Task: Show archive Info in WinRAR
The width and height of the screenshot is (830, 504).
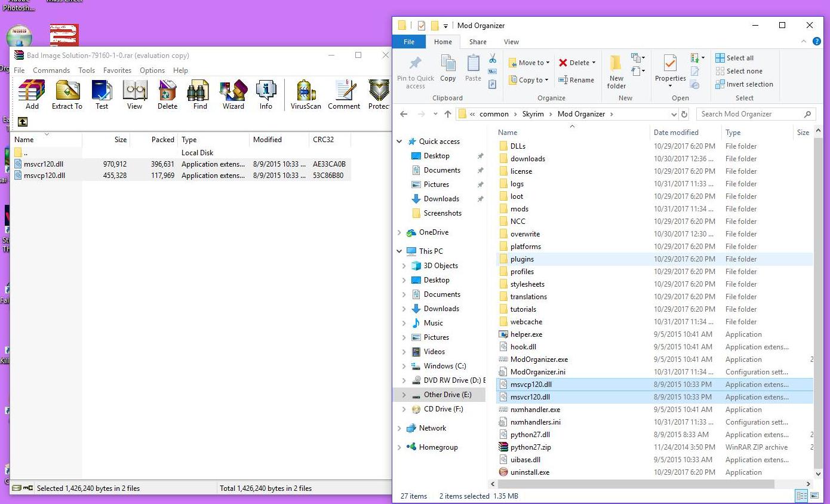Action: pos(266,94)
